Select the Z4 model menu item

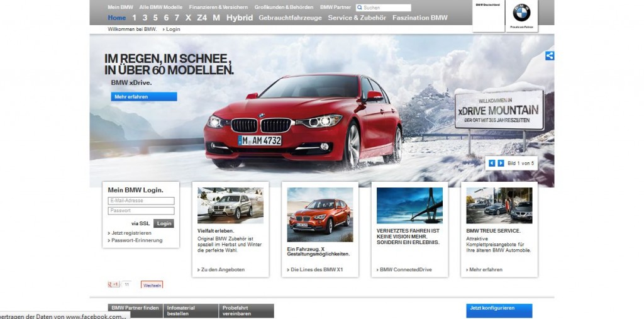(201, 18)
